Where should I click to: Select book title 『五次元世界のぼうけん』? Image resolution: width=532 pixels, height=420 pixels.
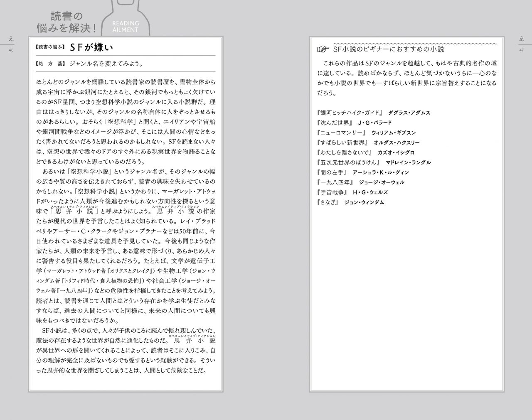point(348,162)
